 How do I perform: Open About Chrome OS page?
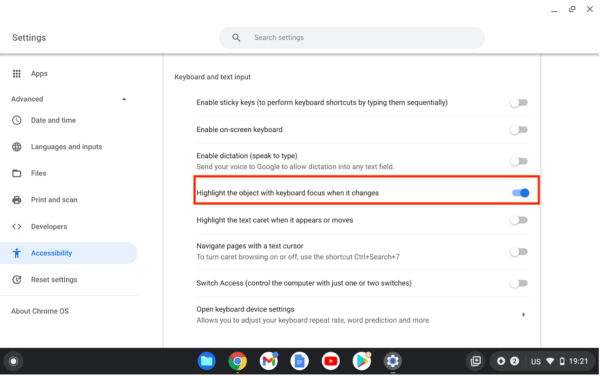coord(40,311)
